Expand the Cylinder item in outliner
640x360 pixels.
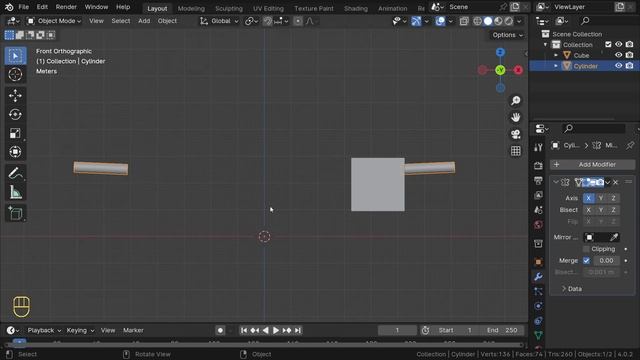(556, 66)
